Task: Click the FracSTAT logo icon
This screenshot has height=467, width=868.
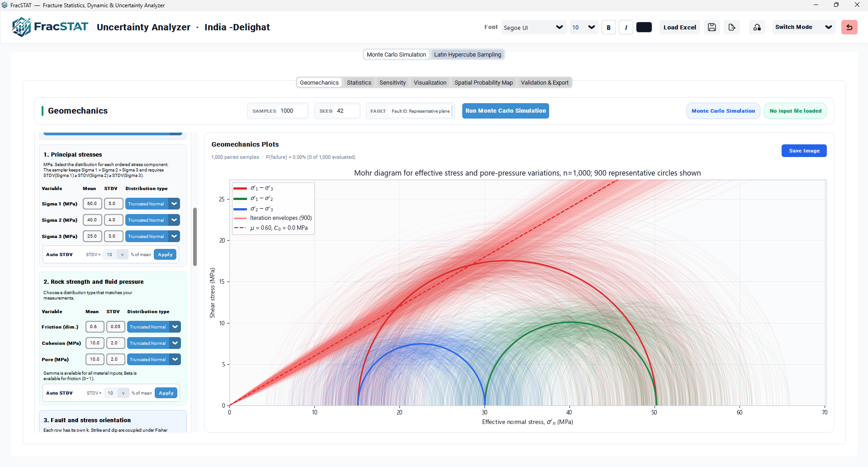Action: [x=21, y=27]
